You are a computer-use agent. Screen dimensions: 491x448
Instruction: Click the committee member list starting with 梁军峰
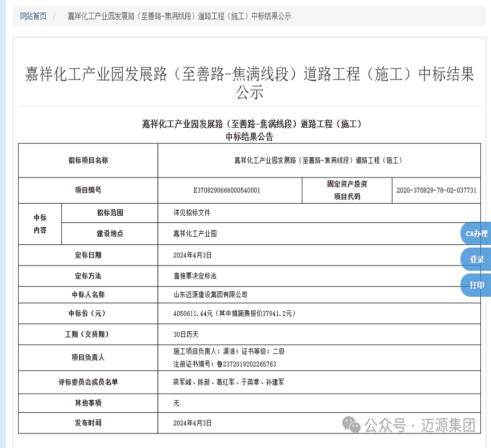[x=228, y=382]
